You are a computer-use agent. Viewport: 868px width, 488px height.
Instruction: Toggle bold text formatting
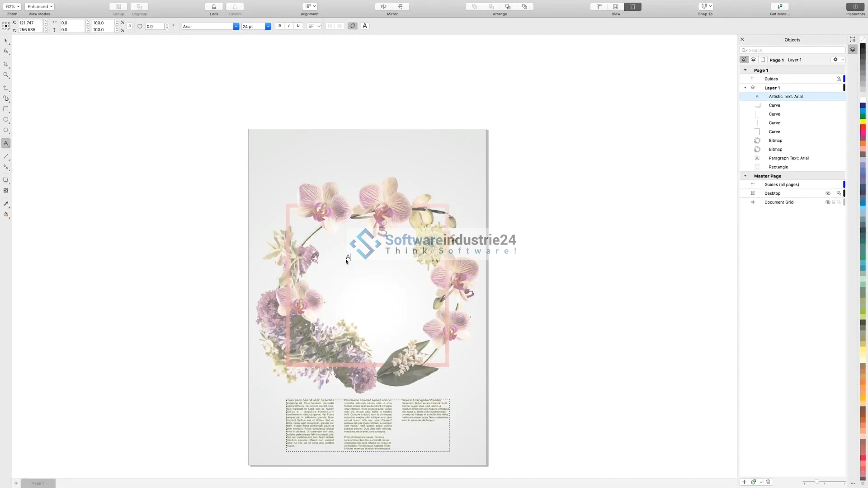280,26
